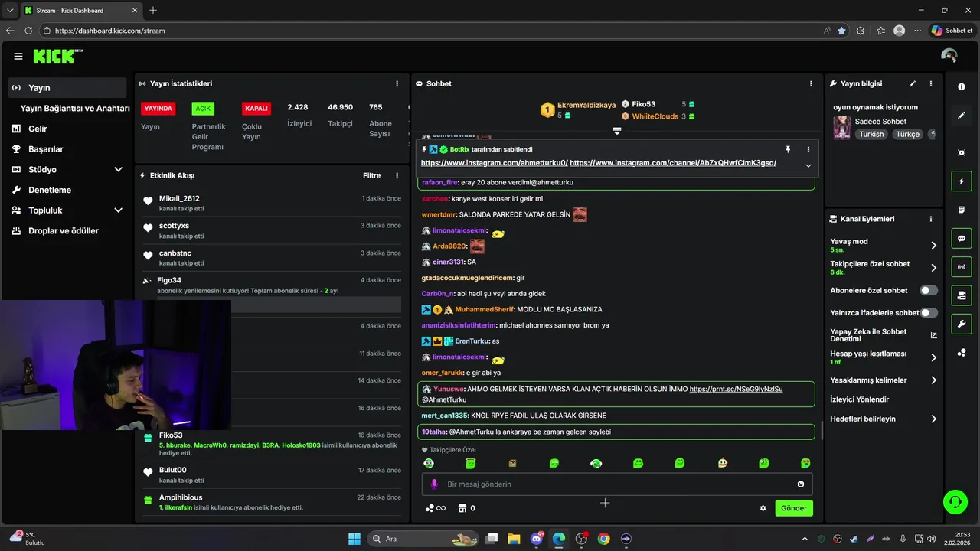Open Yasaklanmış kelimeler settings
Viewport: 980px width, 551px height.
pos(884,380)
